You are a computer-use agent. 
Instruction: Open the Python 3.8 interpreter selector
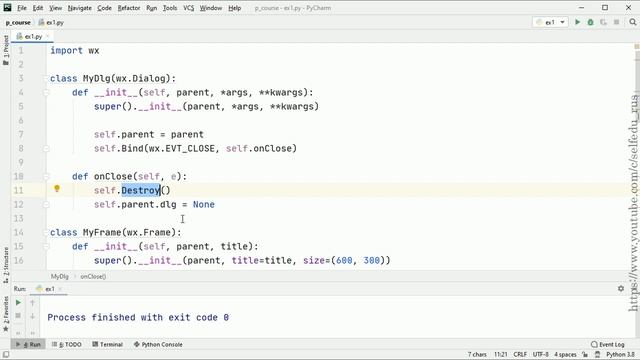(x=620, y=355)
